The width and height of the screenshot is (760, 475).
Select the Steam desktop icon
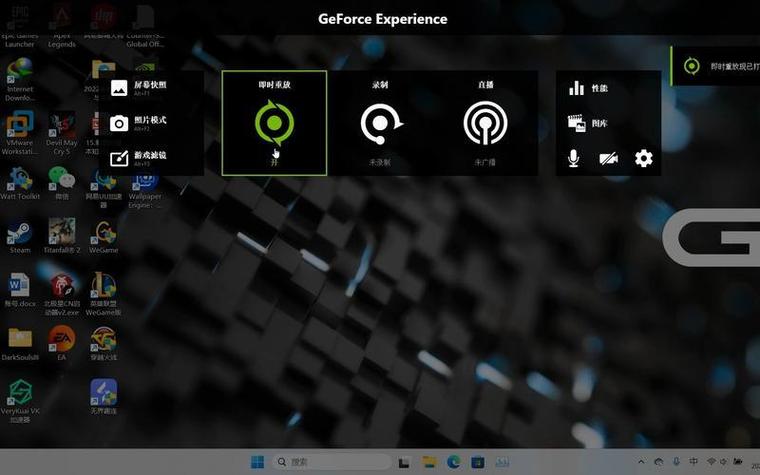point(20,238)
